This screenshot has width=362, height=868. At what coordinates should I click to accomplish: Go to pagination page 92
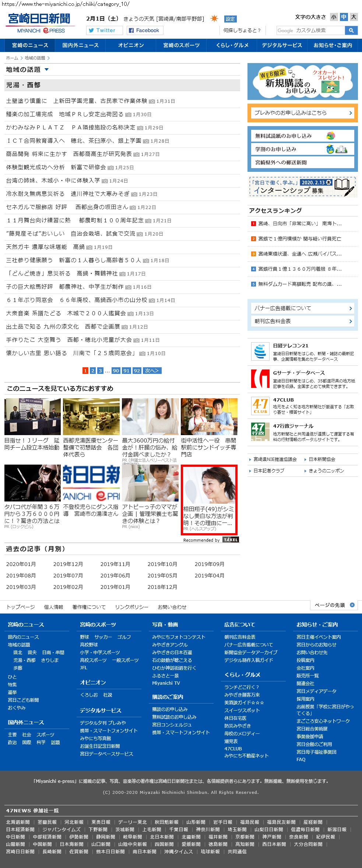137,371
